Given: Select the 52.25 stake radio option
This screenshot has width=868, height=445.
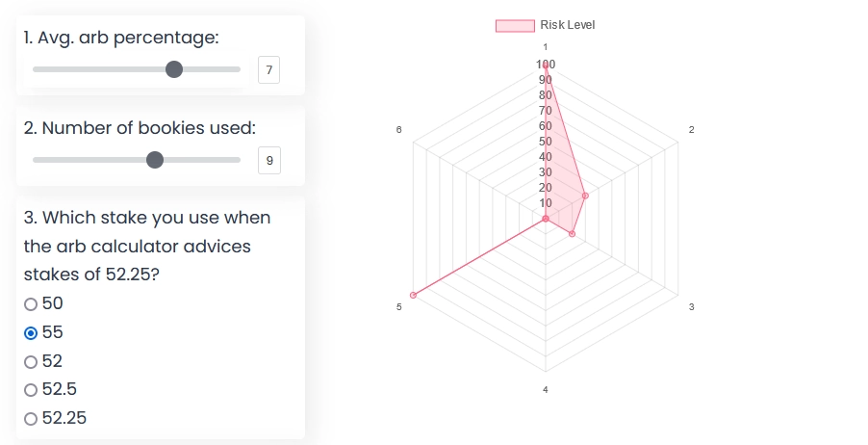Looking at the screenshot, I should click(x=31, y=419).
